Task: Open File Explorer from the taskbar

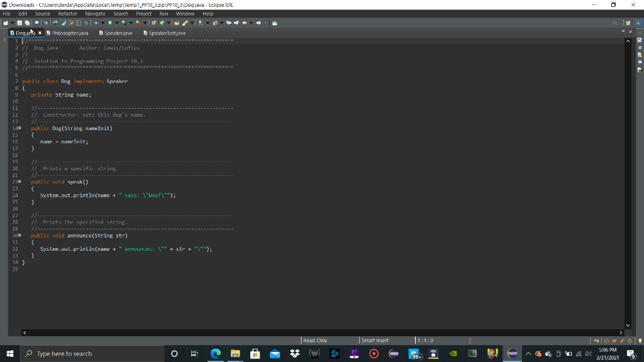Action: click(x=235, y=353)
